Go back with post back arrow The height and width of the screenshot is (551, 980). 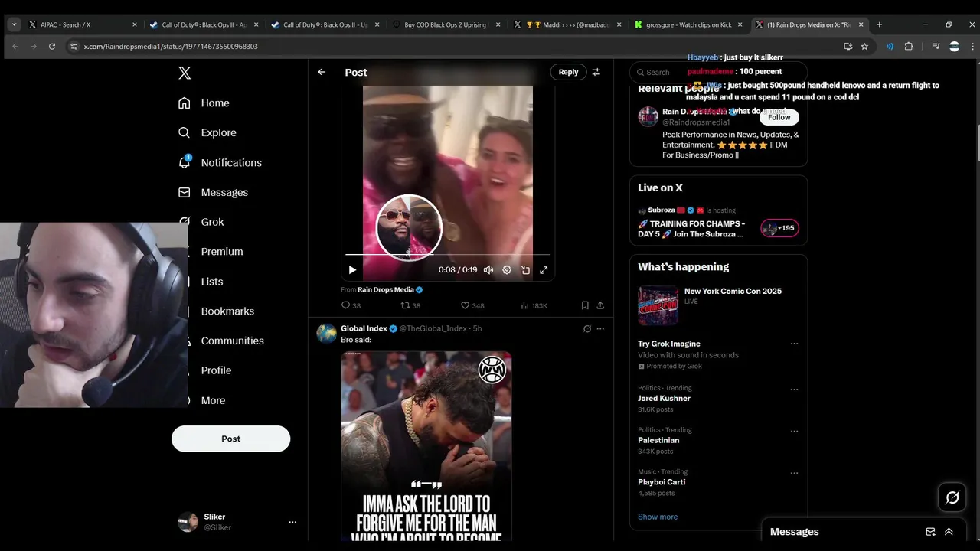(322, 72)
